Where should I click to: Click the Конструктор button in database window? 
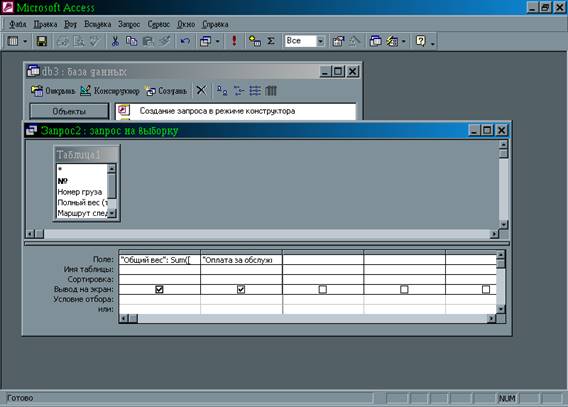point(110,91)
